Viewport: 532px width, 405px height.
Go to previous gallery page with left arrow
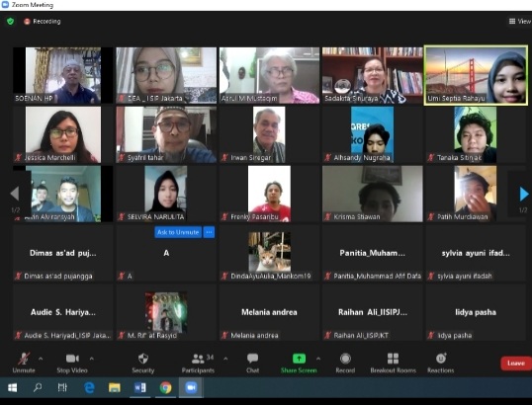click(15, 194)
